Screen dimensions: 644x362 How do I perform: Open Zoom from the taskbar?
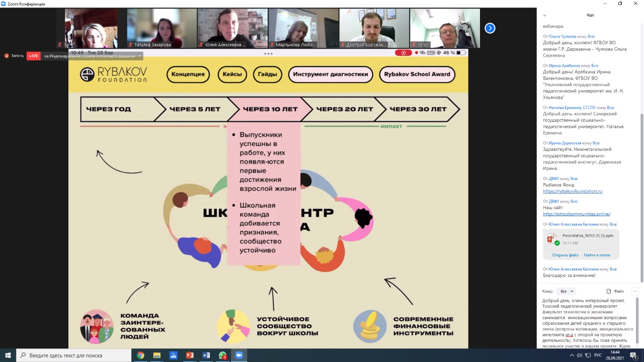(x=239, y=355)
